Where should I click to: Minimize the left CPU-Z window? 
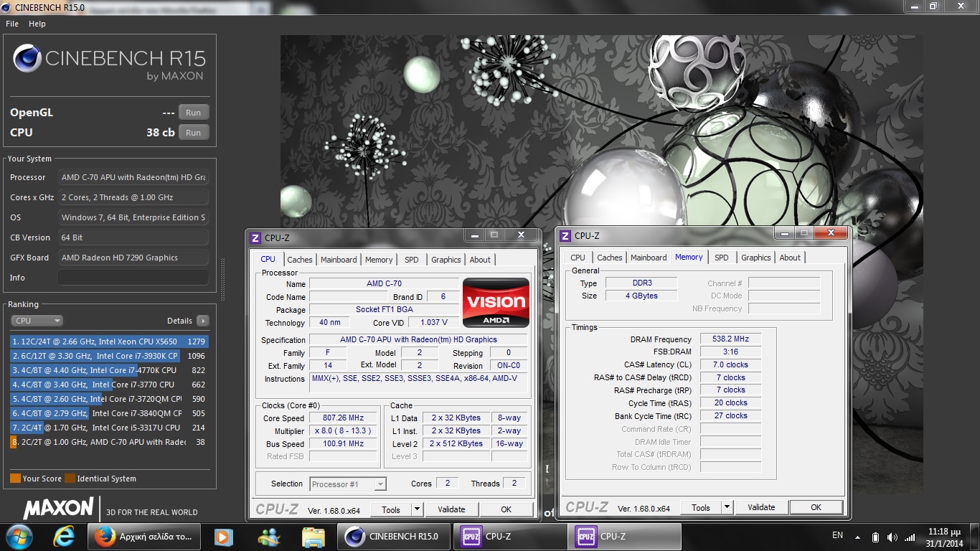coord(473,235)
